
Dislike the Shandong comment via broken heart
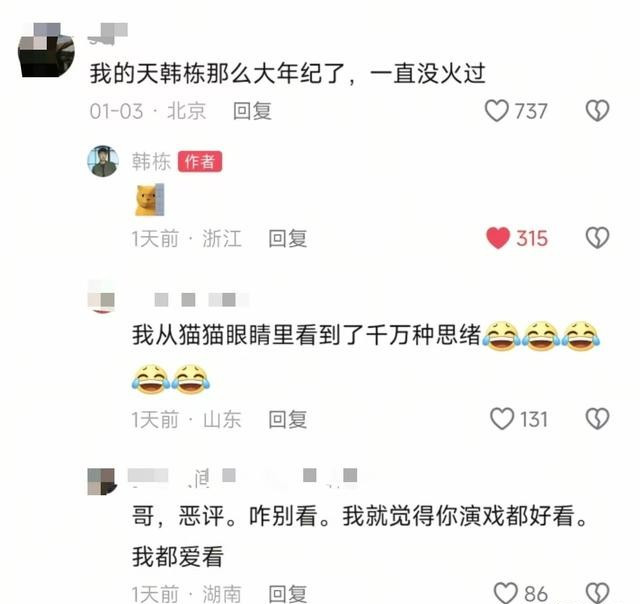click(598, 419)
